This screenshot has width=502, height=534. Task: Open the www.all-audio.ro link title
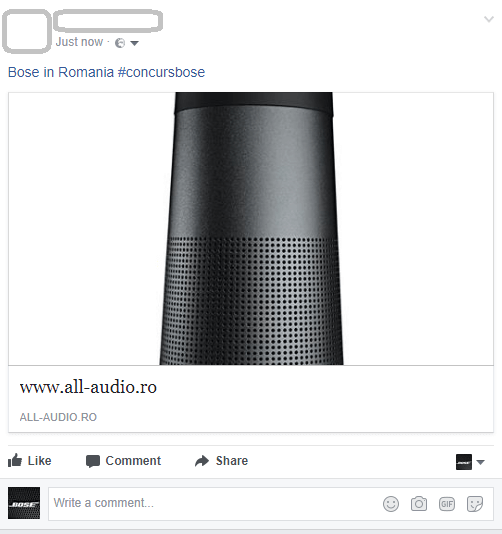coord(88,387)
